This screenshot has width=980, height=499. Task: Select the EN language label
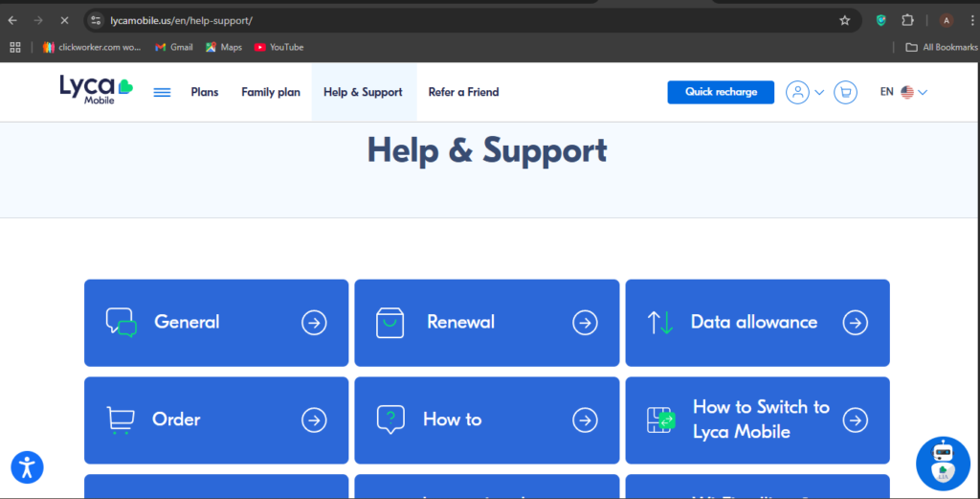[886, 92]
